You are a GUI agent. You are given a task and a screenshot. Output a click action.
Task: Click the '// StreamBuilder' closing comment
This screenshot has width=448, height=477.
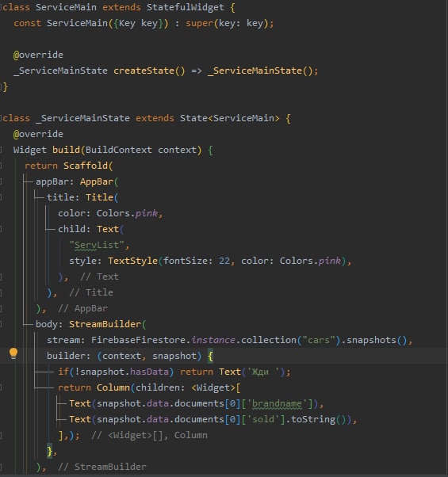pos(102,467)
